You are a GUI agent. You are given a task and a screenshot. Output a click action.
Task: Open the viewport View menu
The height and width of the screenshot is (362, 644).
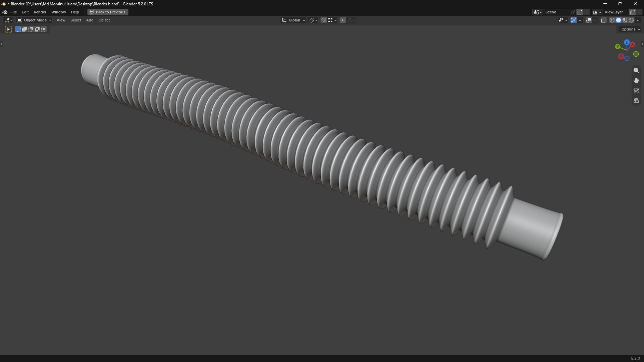coord(61,20)
